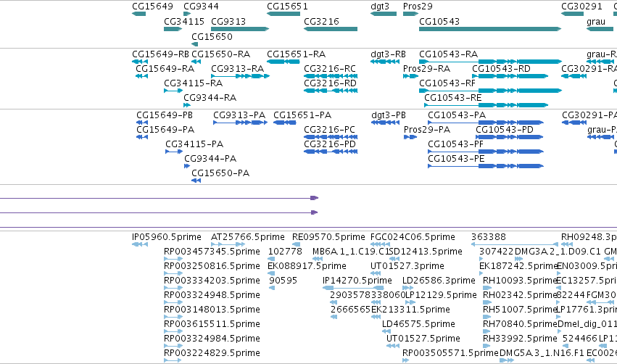Viewport: 617px width, 364px height.
Task: Open transcript CG10543-RF
Action: (x=490, y=91)
